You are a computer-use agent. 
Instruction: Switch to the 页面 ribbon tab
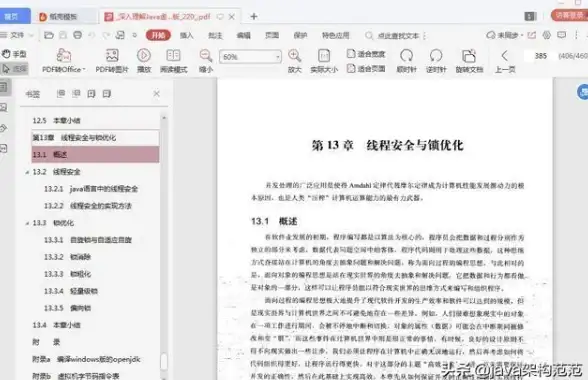272,35
